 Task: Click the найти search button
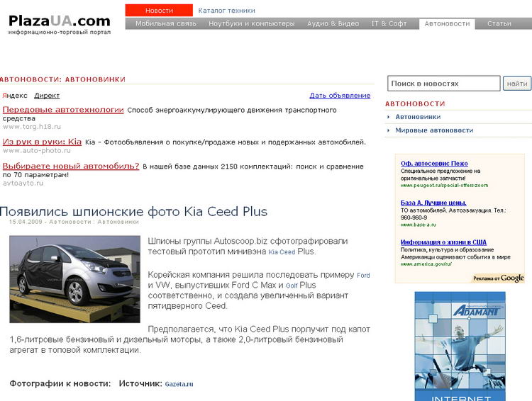click(x=517, y=84)
